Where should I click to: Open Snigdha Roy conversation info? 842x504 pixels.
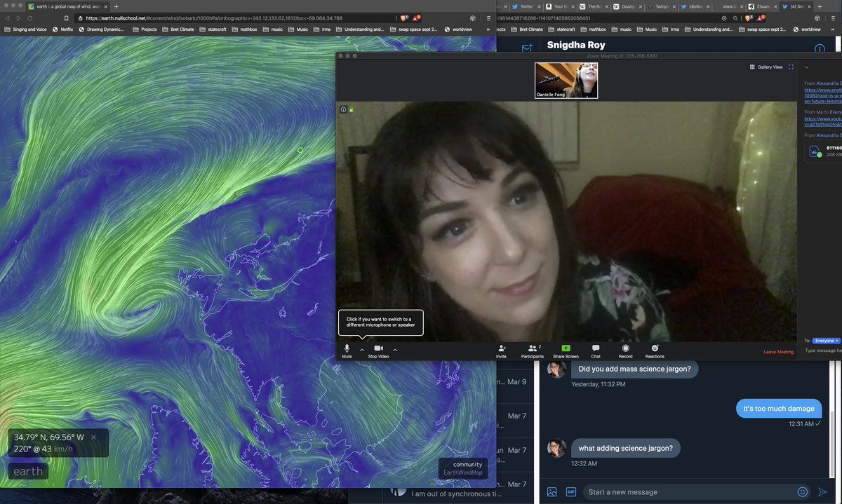pos(819,48)
